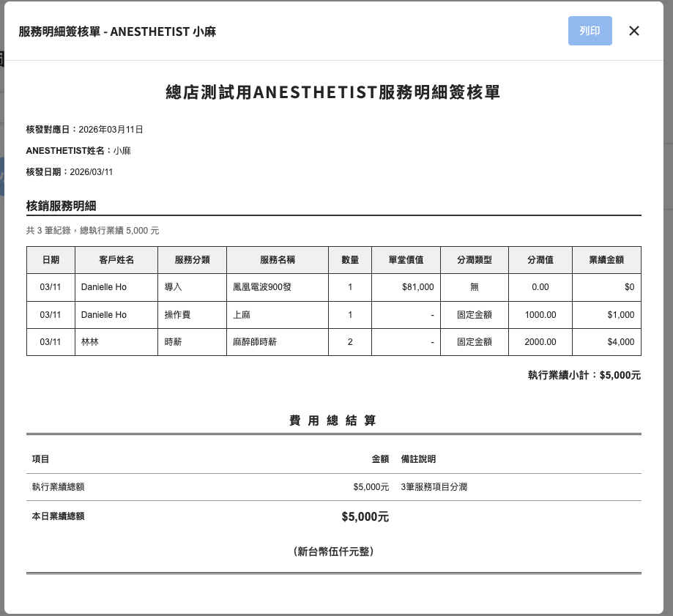
Task: Select the 費用總結算 section heading
Action: click(x=333, y=420)
